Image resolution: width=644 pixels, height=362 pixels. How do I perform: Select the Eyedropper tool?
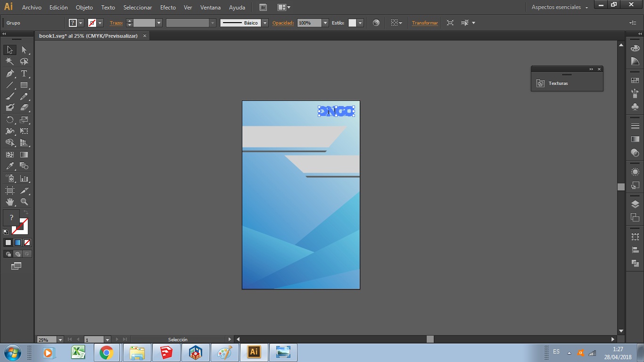pos(9,166)
